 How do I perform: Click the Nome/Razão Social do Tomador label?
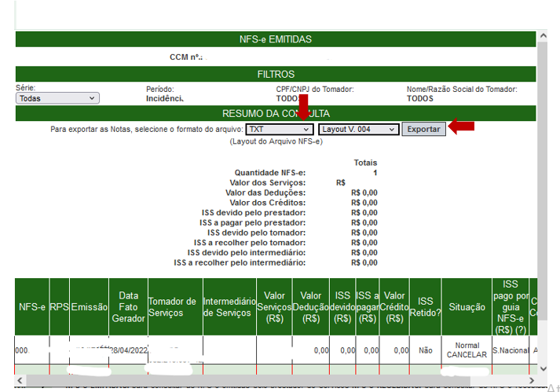click(462, 90)
